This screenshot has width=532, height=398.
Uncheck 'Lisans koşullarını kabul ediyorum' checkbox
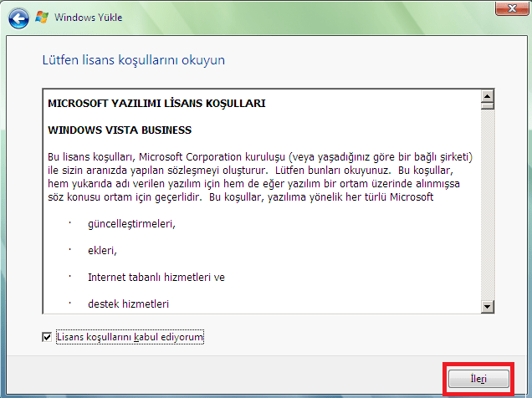coord(47,337)
